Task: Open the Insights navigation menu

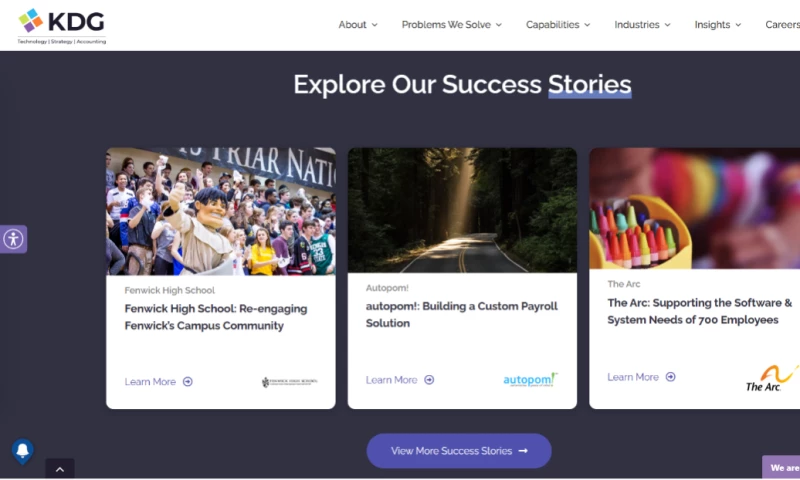Action: [x=718, y=25]
